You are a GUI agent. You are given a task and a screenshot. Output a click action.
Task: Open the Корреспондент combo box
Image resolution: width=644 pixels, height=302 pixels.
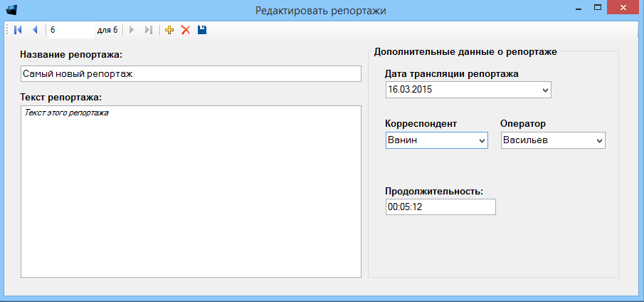coord(482,141)
